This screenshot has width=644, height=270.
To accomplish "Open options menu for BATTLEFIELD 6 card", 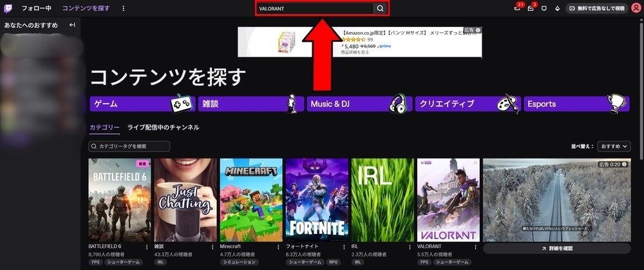I will click(x=147, y=247).
